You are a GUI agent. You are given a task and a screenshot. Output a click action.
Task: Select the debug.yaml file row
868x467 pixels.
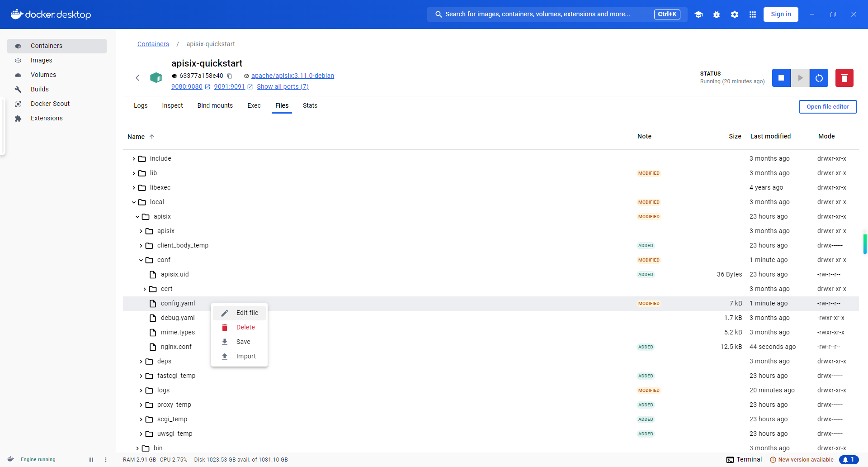(x=491, y=318)
